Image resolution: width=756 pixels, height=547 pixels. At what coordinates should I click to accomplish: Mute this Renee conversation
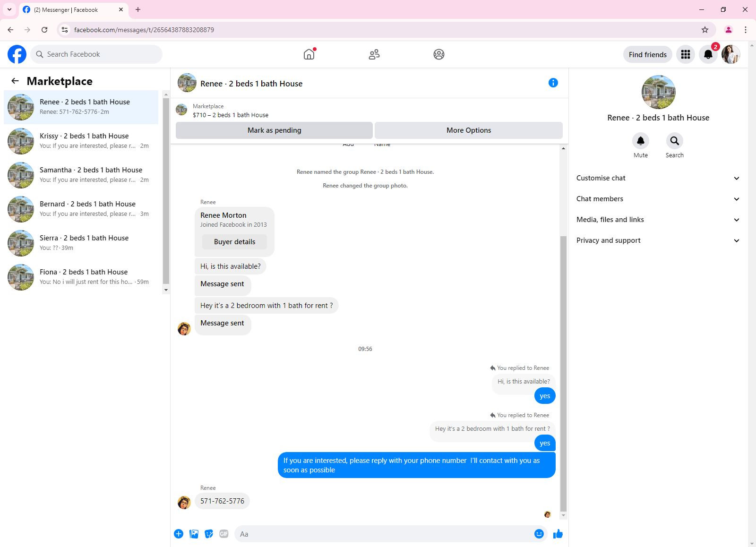pos(641,141)
